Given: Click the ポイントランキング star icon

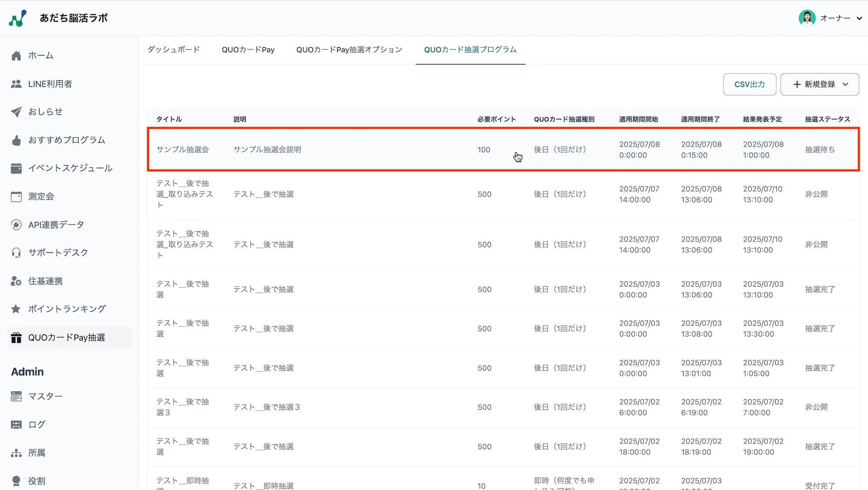Looking at the screenshot, I should 16,309.
